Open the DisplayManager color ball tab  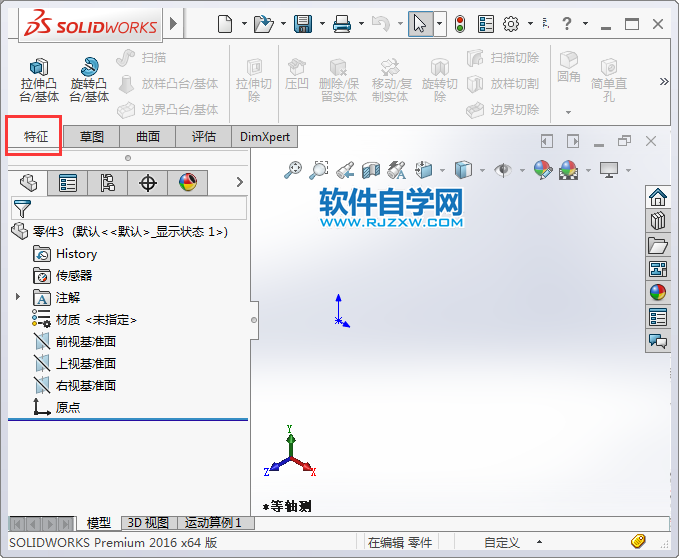tap(188, 183)
